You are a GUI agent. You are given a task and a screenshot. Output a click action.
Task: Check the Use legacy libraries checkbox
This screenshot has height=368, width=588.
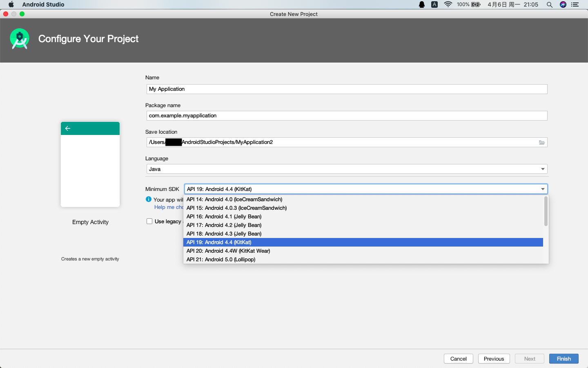(149, 221)
